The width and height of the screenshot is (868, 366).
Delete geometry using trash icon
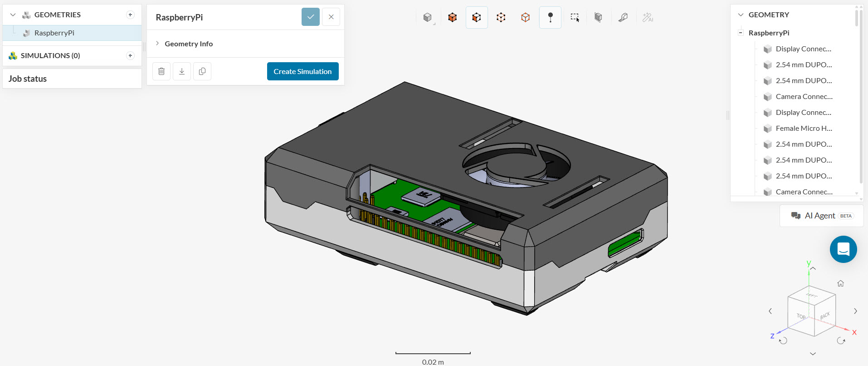pos(161,71)
